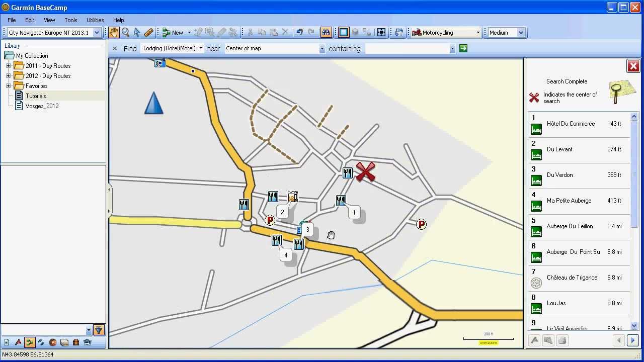Click the results list scrollbar down arrow
Image resolution: width=644 pixels, height=362 pixels.
point(634,326)
